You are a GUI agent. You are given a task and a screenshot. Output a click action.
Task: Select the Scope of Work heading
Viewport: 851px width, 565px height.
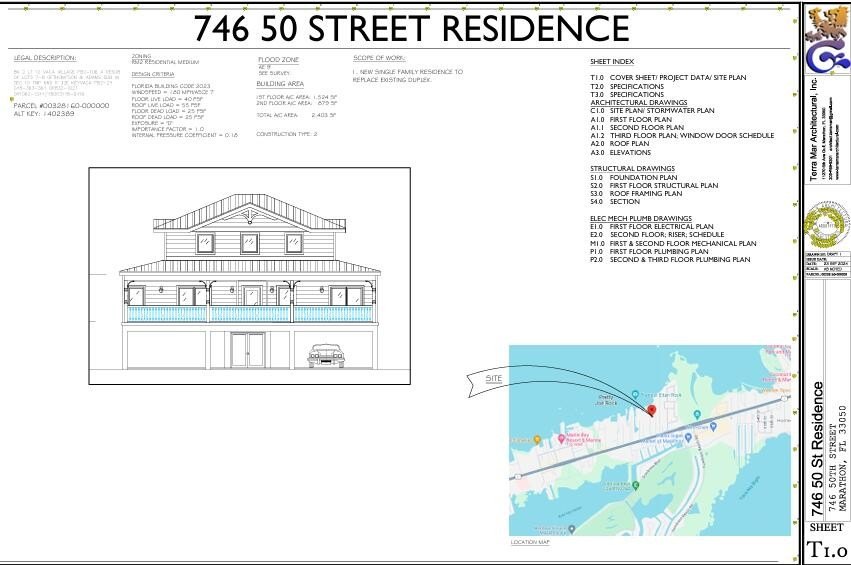[378, 59]
